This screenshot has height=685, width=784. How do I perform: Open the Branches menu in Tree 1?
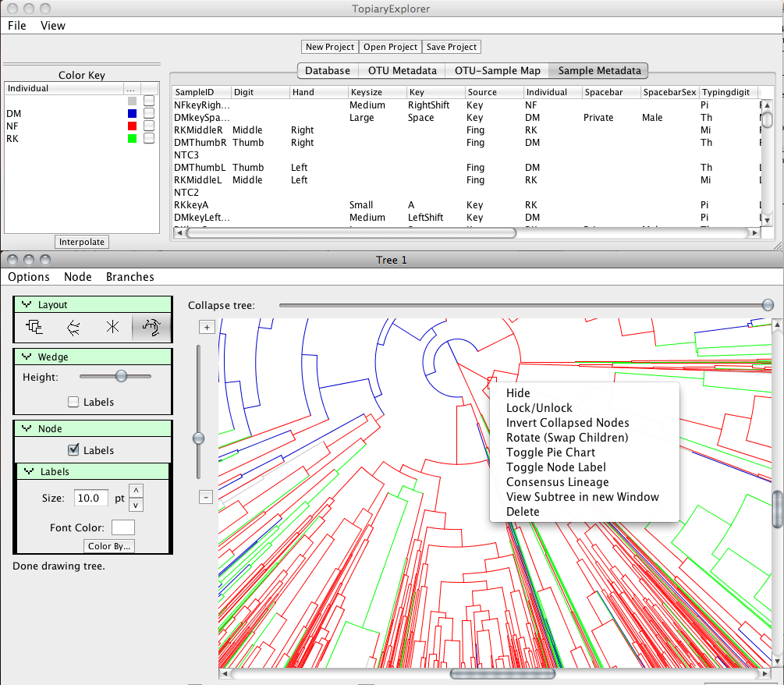(x=130, y=276)
